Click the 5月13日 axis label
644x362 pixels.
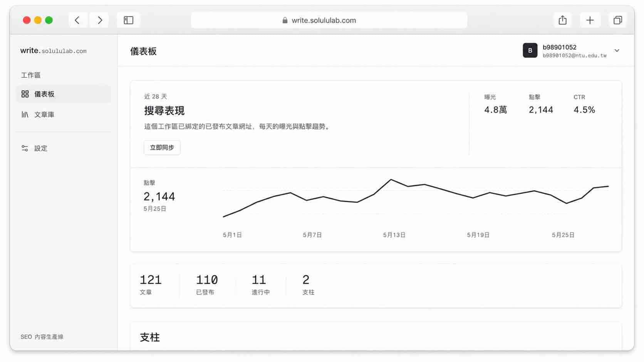pos(394,235)
